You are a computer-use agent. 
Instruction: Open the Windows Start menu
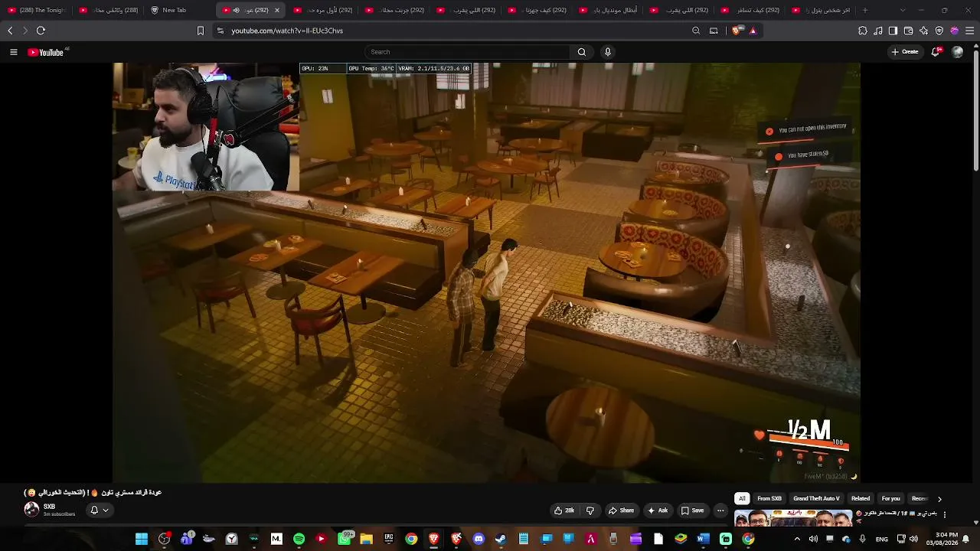click(142, 539)
